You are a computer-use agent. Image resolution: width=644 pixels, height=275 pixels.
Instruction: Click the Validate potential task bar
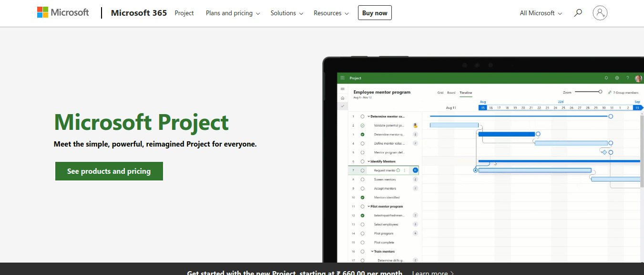click(x=454, y=125)
